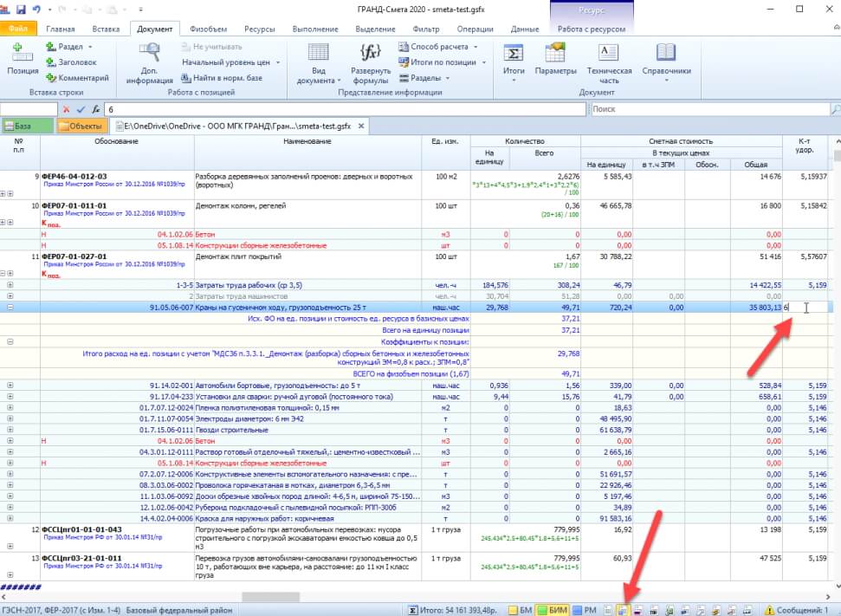Click the horizontal scrollbar thumb

[270, 597]
